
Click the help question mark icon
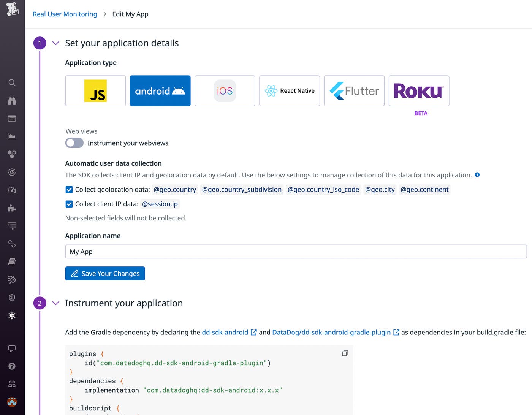click(x=12, y=366)
